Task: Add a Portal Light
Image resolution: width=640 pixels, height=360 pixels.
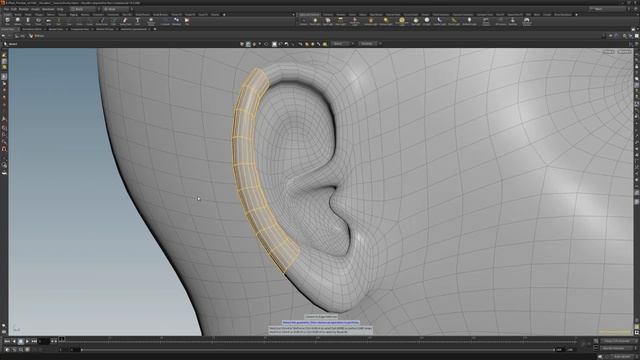Action: point(453,21)
